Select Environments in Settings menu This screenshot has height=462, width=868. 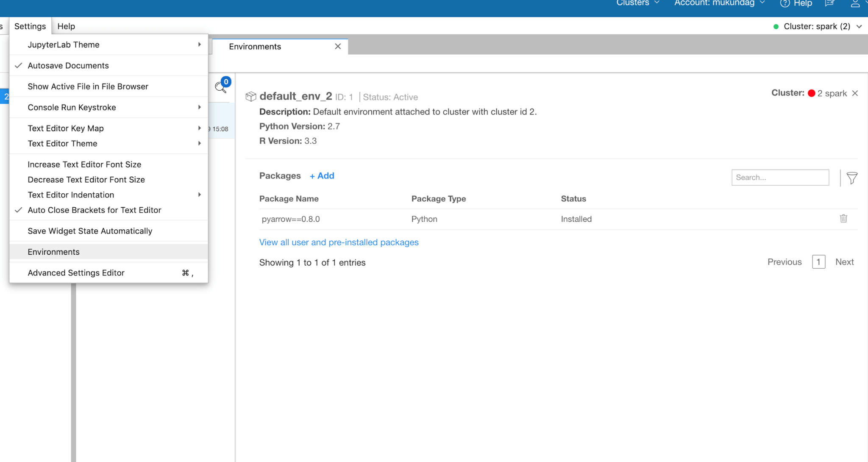point(109,252)
